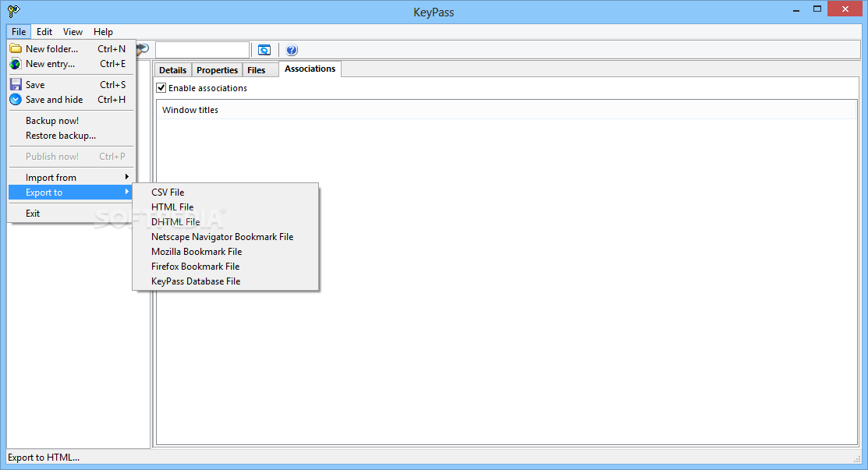Open the Help menu
The width and height of the screenshot is (868, 470).
point(103,31)
